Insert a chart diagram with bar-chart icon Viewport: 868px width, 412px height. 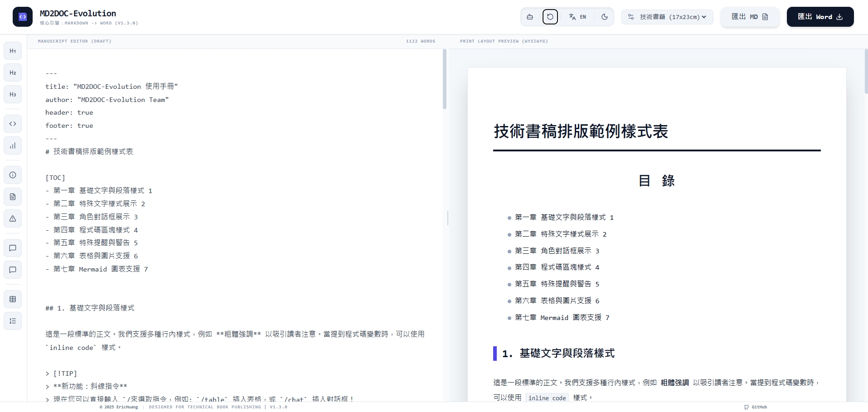pos(13,145)
